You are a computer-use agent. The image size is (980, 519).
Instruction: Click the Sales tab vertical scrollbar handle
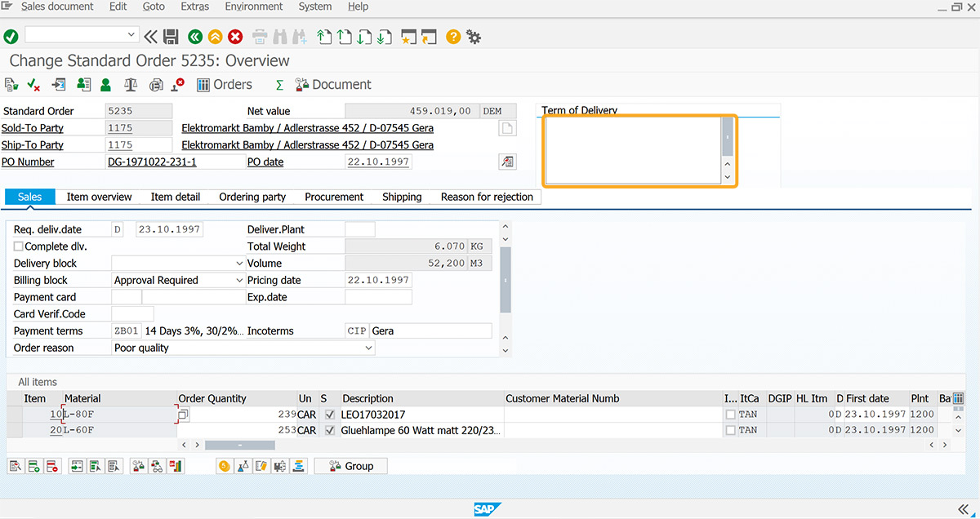tap(506, 280)
